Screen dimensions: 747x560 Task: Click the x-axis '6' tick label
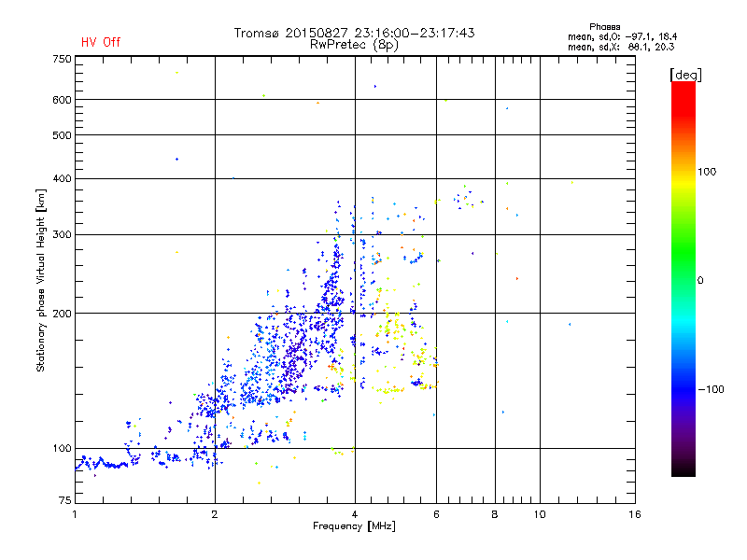[x=436, y=514]
